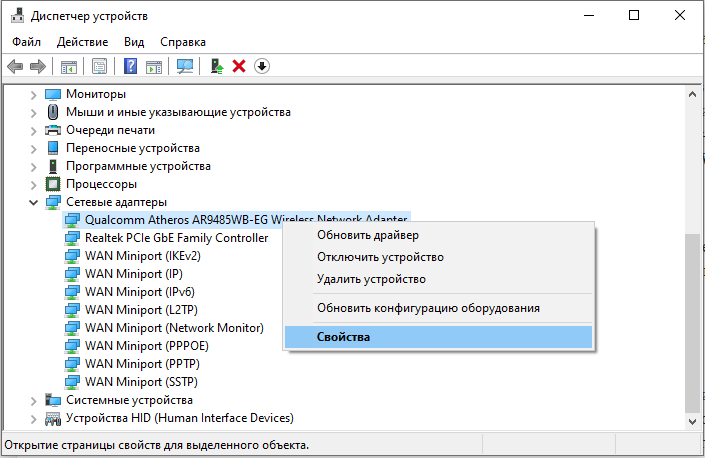This screenshot has width=705, height=458.
Task: Toggle the action pane toolbar icon
Action: 154,67
